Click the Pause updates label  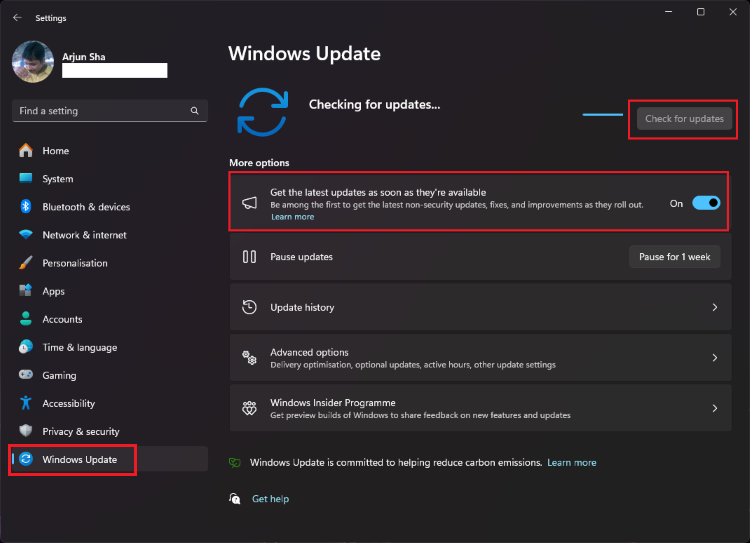(301, 257)
